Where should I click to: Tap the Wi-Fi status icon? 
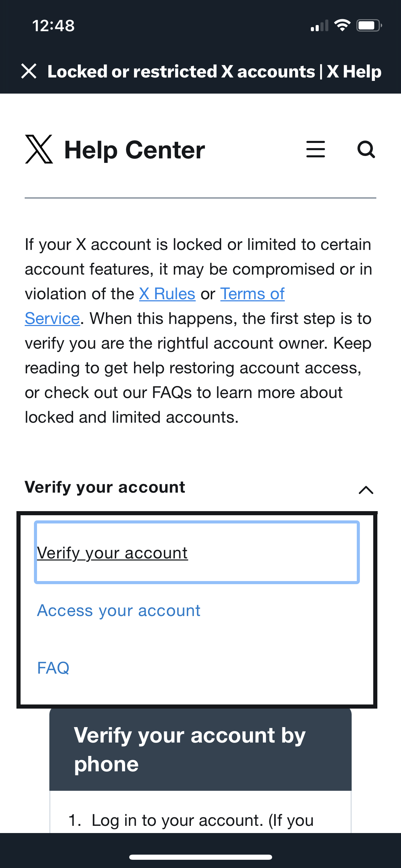pyautogui.click(x=342, y=25)
